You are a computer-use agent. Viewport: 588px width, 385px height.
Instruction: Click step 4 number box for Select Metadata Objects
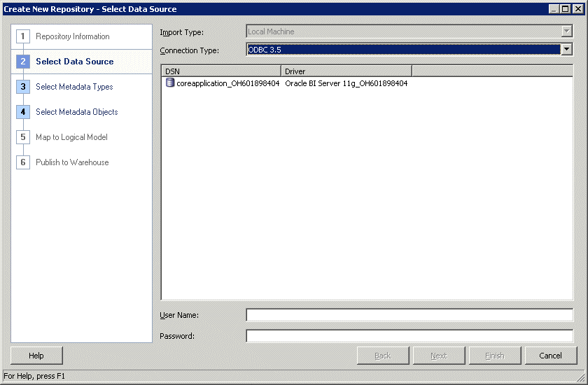23,112
